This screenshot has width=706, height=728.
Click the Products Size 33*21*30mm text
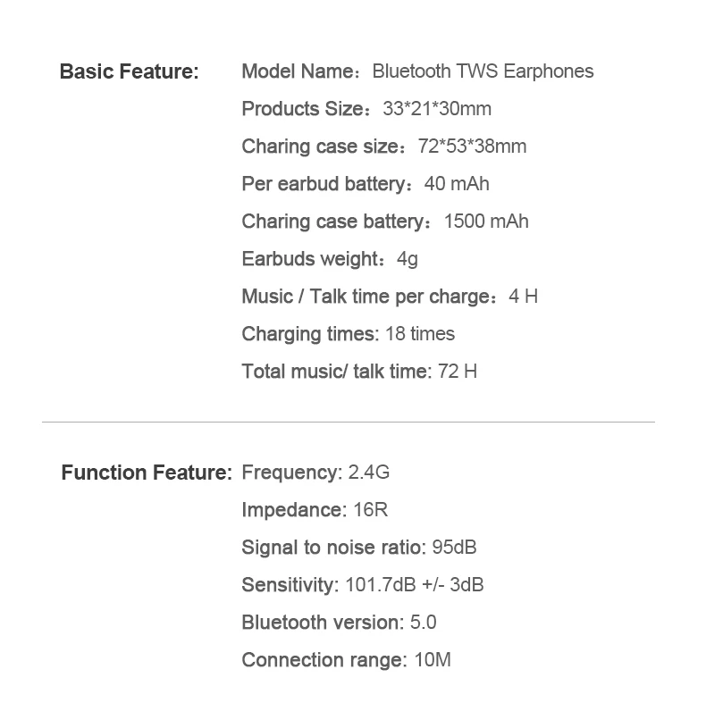coord(366,109)
